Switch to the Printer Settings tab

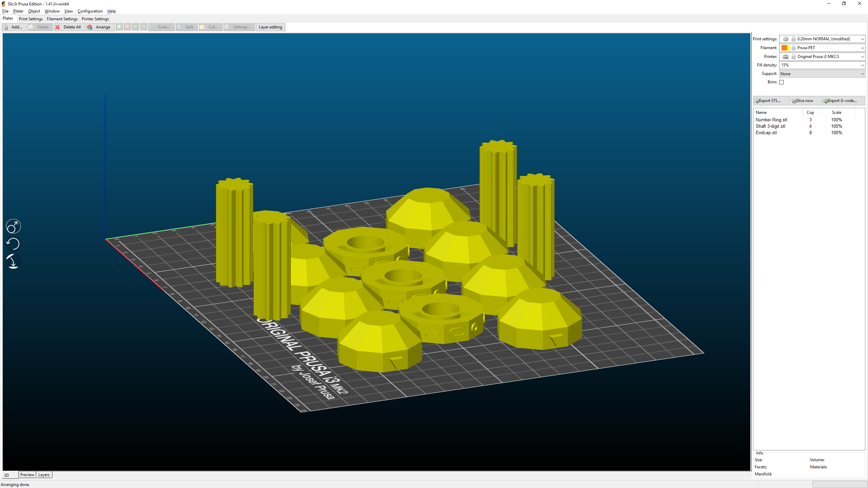95,19
